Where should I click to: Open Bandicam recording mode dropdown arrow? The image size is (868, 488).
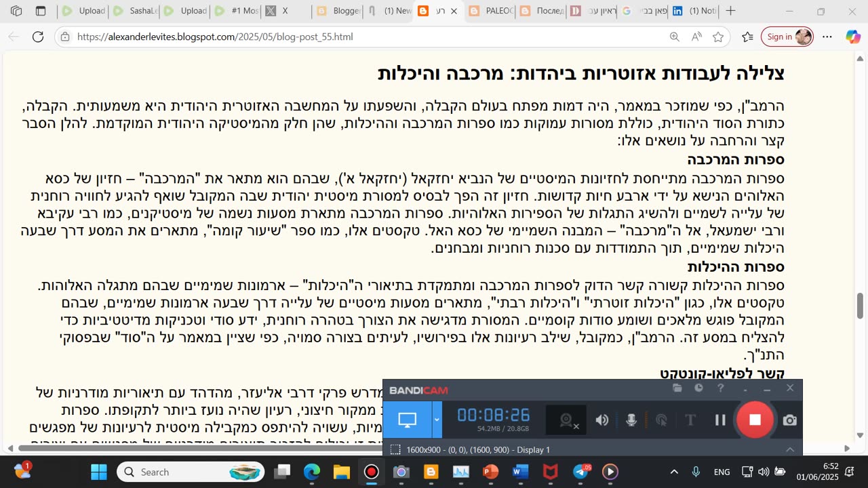coord(437,420)
